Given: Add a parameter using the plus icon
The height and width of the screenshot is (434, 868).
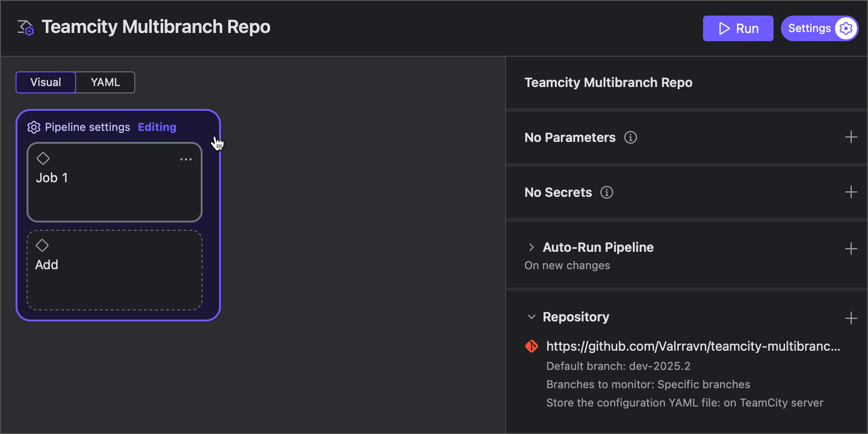Looking at the screenshot, I should [x=851, y=137].
